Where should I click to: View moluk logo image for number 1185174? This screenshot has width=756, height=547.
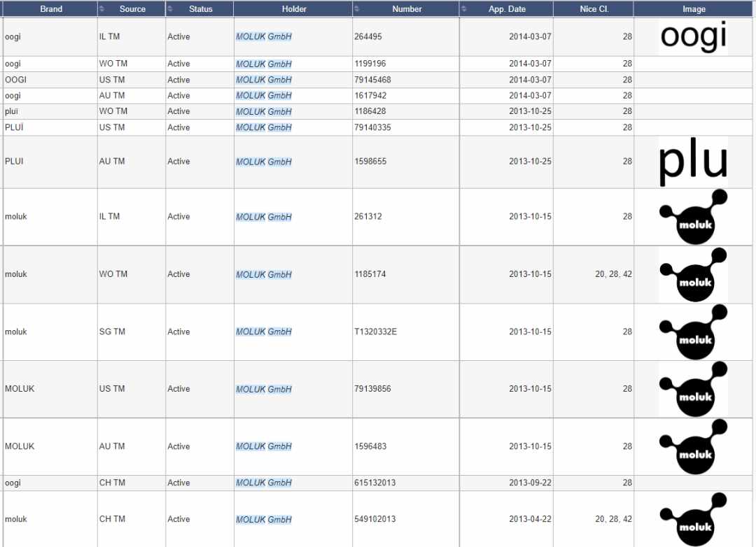click(x=693, y=275)
